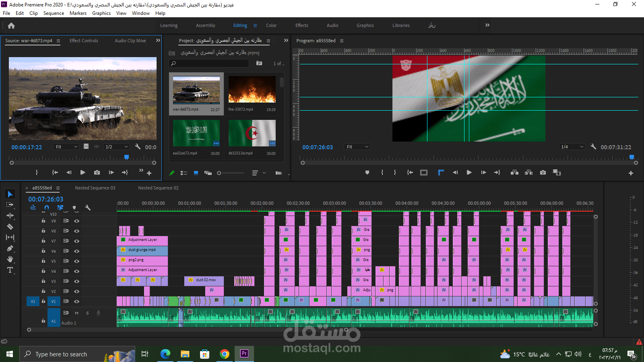Viewport: 644px width, 362px height.
Task: Open Program monitor settings wrench
Action: click(x=593, y=147)
